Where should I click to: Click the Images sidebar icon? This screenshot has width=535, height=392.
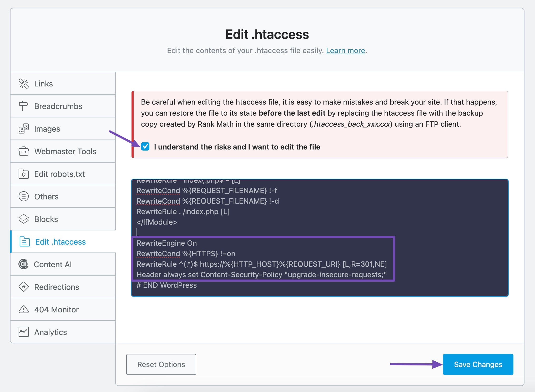tap(23, 129)
